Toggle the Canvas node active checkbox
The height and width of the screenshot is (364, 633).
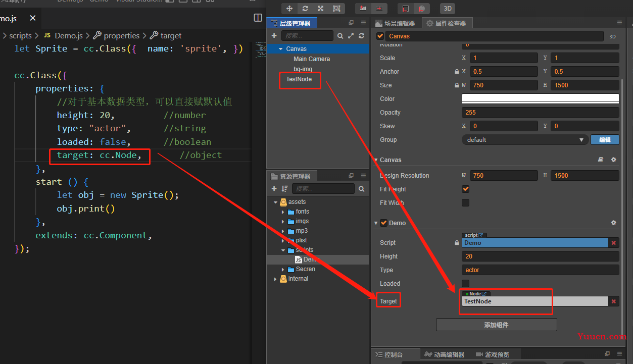click(x=380, y=36)
